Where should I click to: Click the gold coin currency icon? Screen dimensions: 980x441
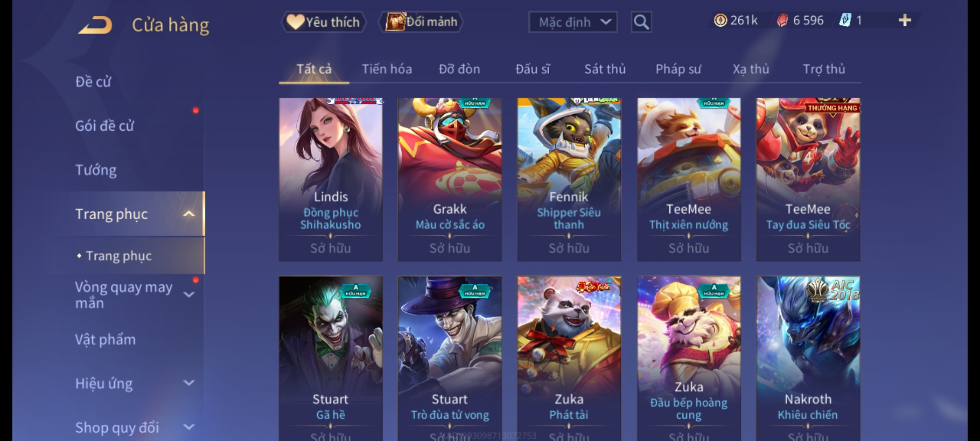pyautogui.click(x=720, y=20)
